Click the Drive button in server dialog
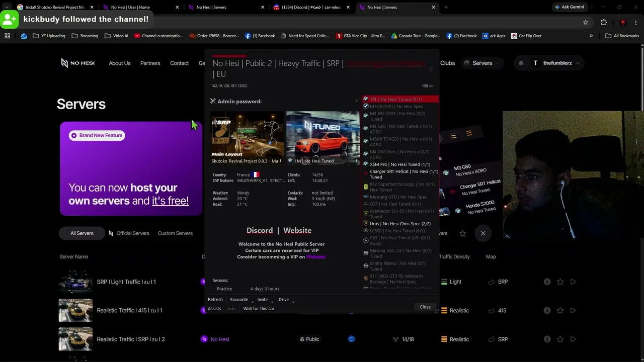The height and width of the screenshot is (362, 644). pyautogui.click(x=284, y=300)
